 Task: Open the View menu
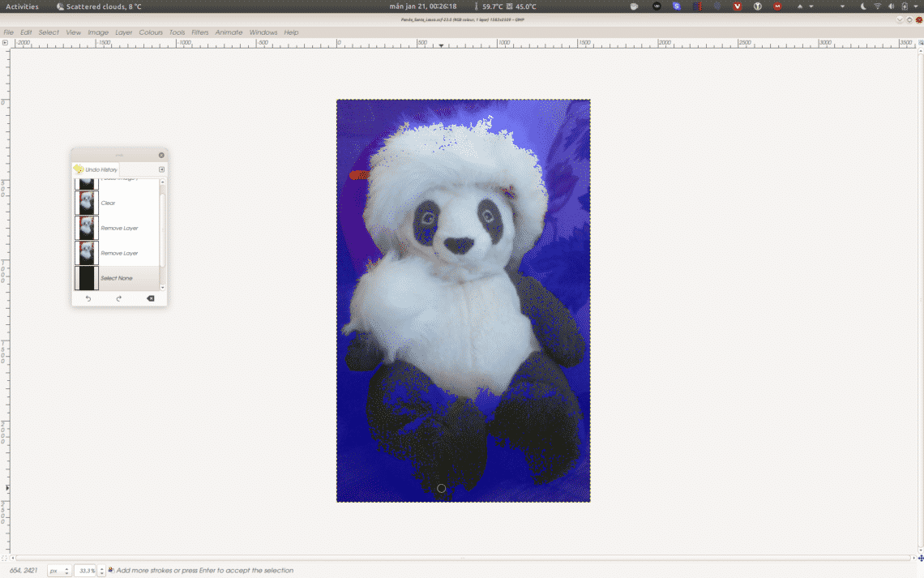tap(74, 32)
